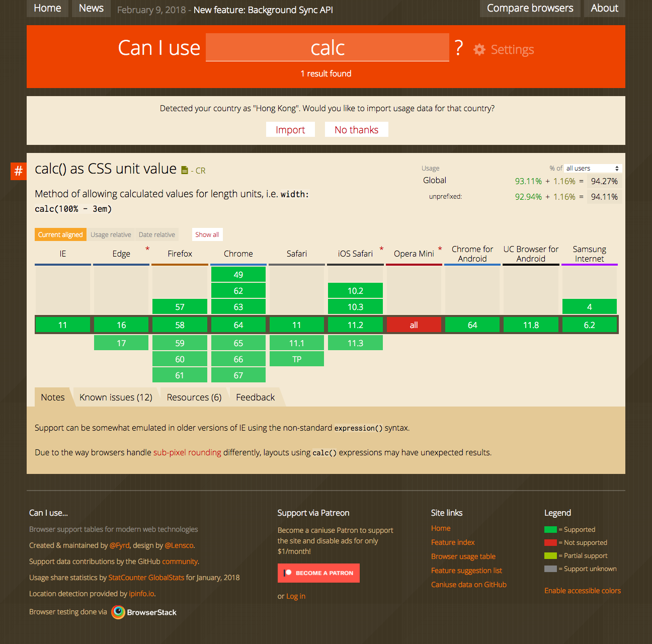Open the Home tab in top navigation
Screen dimensions: 652x644
(x=47, y=8)
